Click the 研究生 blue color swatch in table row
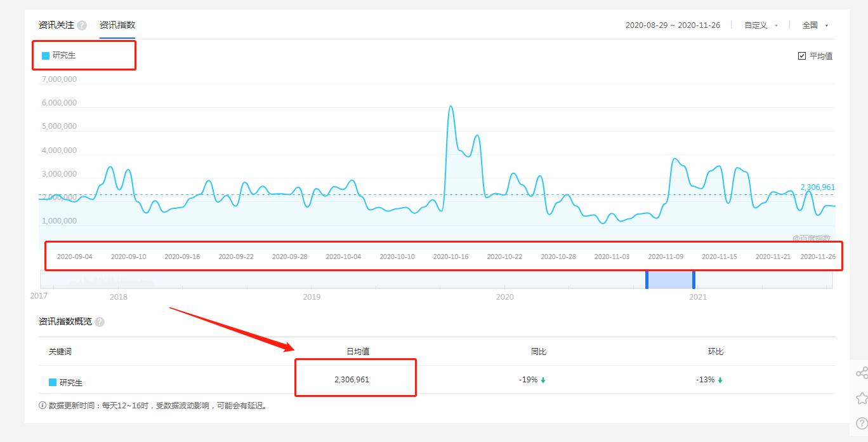The image size is (868, 442). tap(53, 382)
